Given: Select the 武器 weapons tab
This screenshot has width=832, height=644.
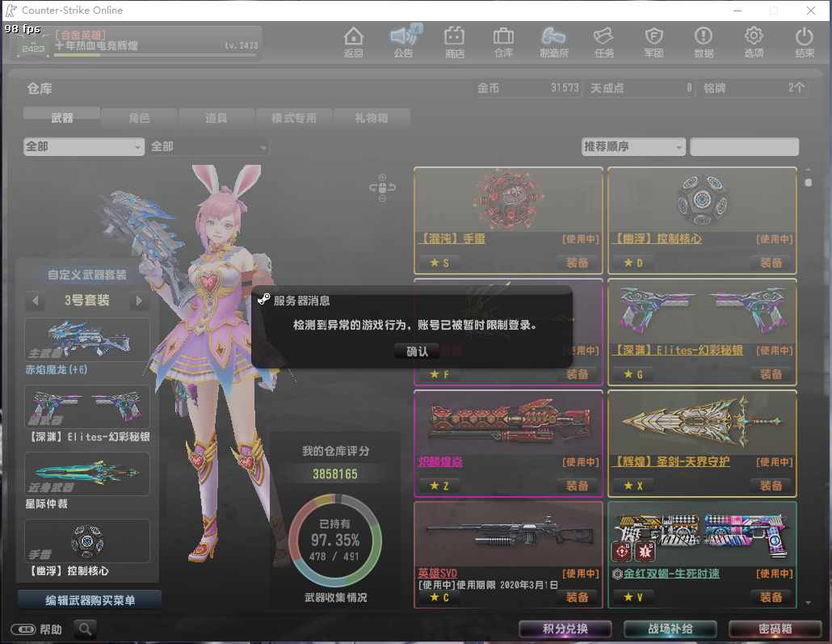Looking at the screenshot, I should [61, 118].
